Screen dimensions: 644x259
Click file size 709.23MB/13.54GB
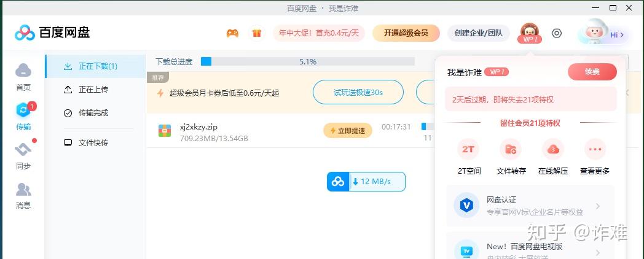tap(214, 138)
